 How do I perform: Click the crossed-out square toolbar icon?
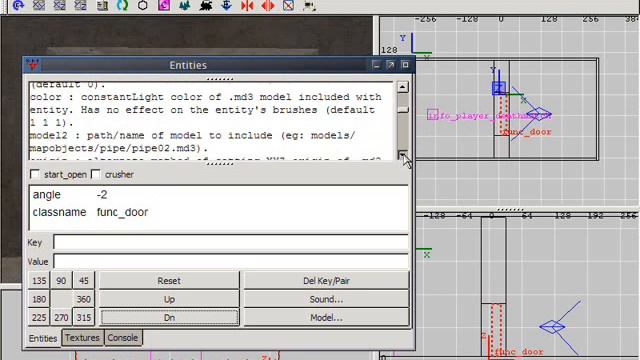click(x=289, y=6)
